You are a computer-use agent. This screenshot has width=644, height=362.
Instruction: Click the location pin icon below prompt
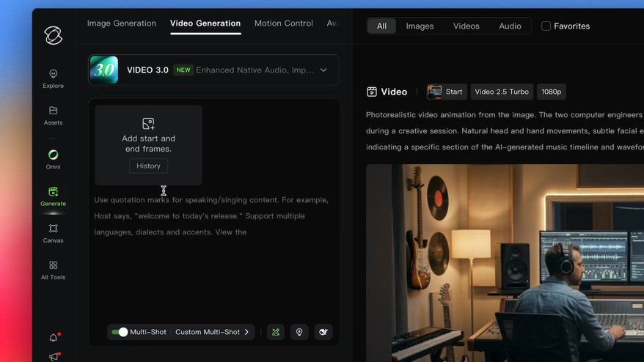click(x=299, y=332)
